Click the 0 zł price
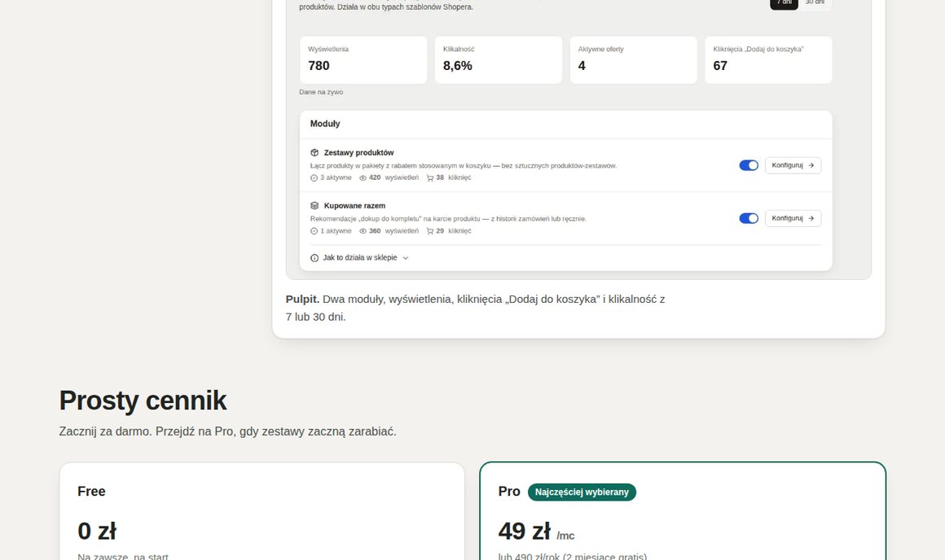Viewport: 945px width, 560px height. click(97, 531)
